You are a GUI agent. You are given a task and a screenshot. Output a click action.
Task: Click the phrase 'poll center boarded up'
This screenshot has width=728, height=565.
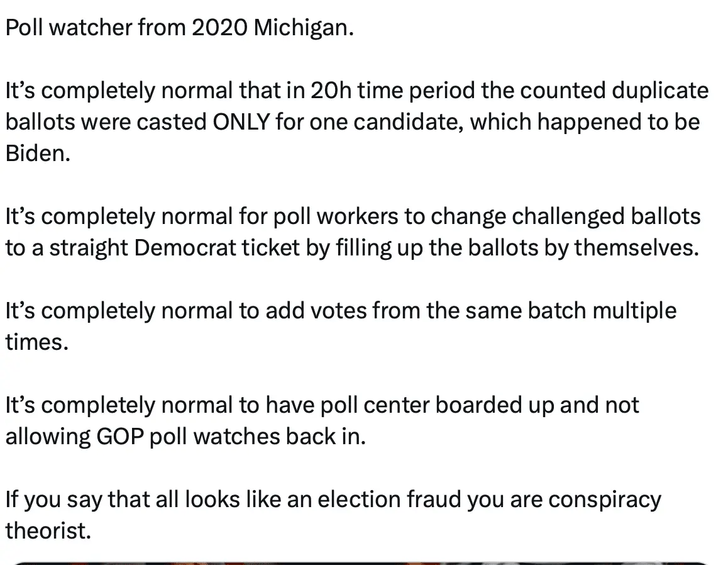coord(437,405)
